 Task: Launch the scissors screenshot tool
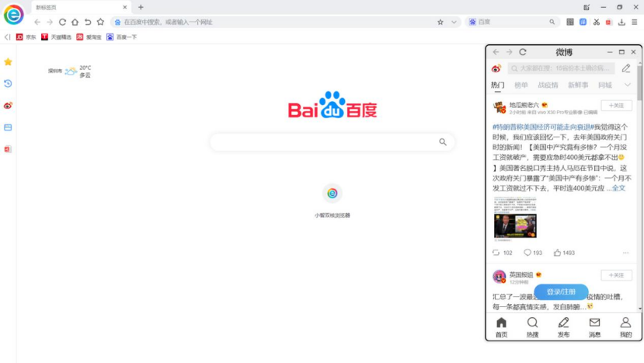597,23
